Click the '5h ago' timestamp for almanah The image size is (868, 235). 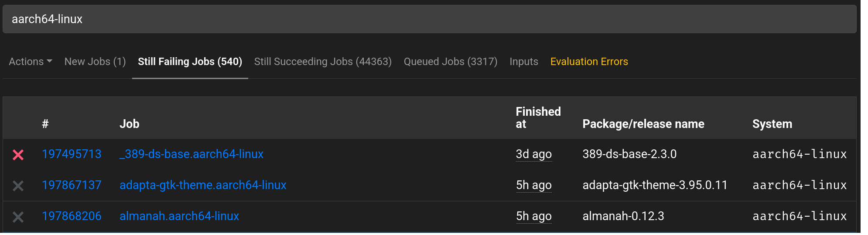tap(534, 216)
